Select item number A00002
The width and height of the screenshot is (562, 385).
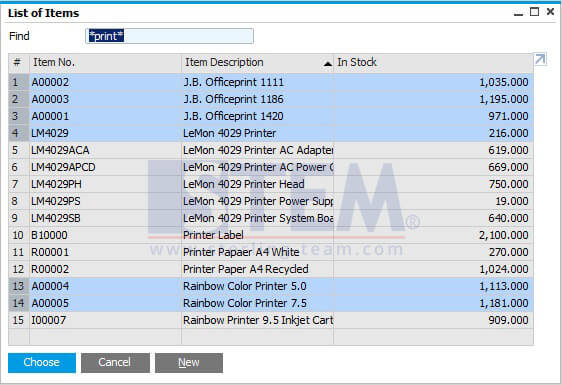click(50, 82)
